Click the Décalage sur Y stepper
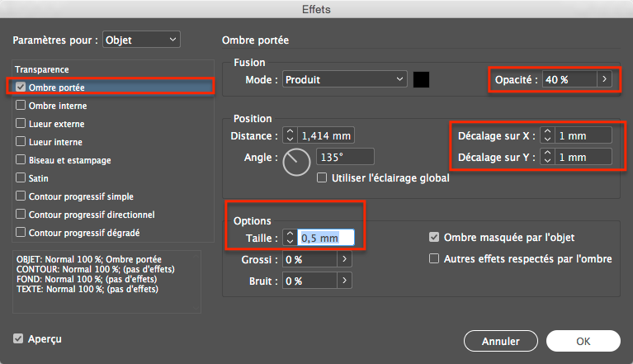The width and height of the screenshot is (633, 364). (547, 156)
